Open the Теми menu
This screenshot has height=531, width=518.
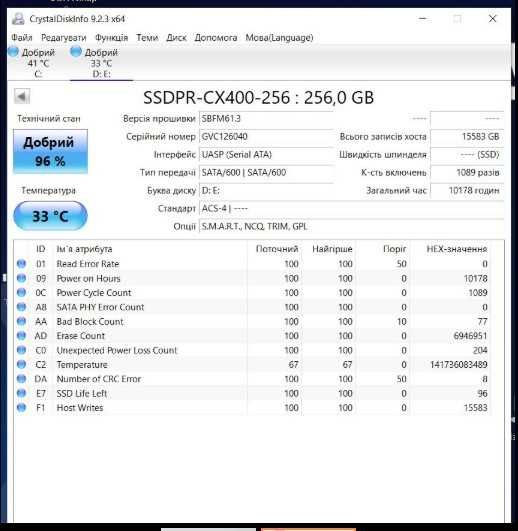point(147,37)
